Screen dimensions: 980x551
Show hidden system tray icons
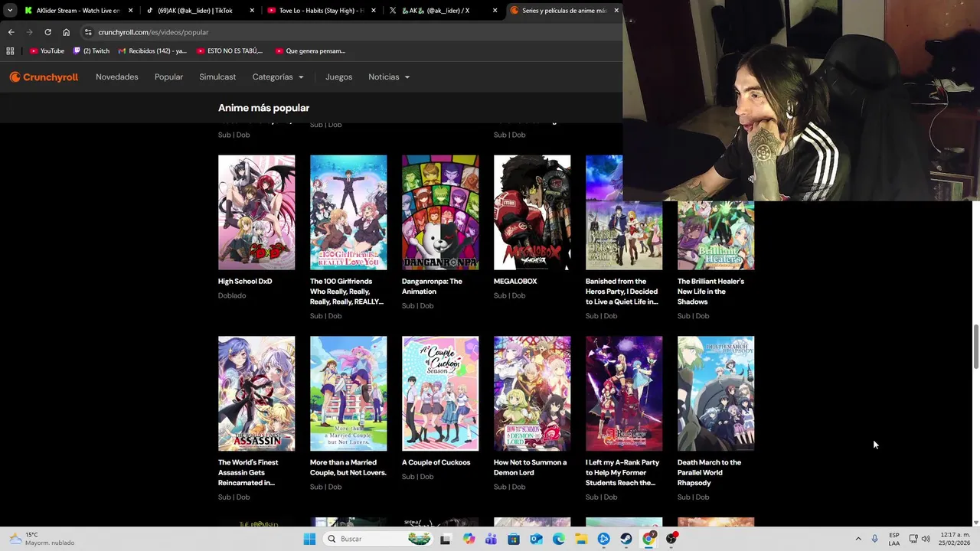[x=858, y=539]
